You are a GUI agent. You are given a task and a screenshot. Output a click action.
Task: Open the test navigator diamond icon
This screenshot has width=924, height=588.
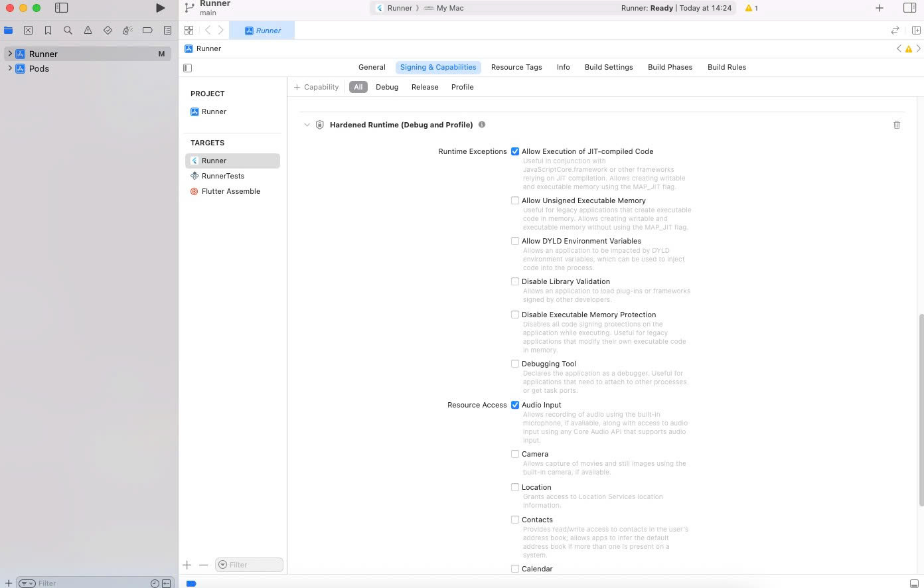point(108,30)
